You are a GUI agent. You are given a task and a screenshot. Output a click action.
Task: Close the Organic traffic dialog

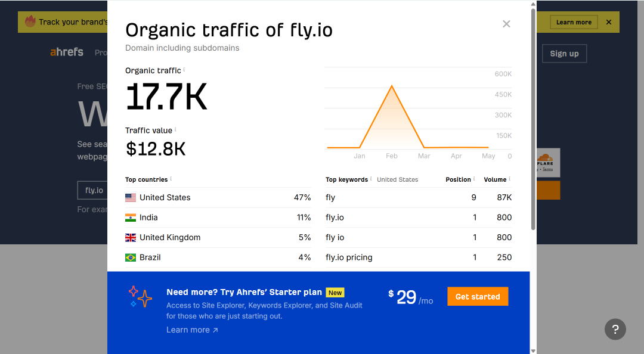[x=506, y=24]
